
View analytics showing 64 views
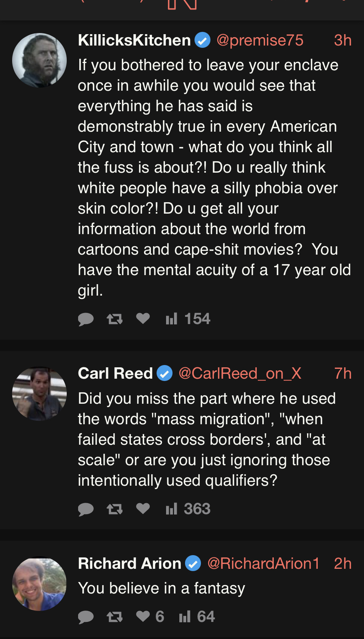(x=197, y=617)
